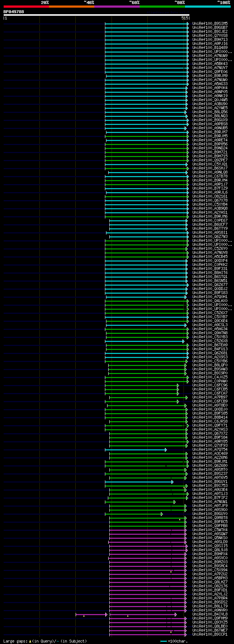This screenshot has height=644, width=234.
Task: Open hit UniRef100_A5BK43
Action: [x=210, y=64]
